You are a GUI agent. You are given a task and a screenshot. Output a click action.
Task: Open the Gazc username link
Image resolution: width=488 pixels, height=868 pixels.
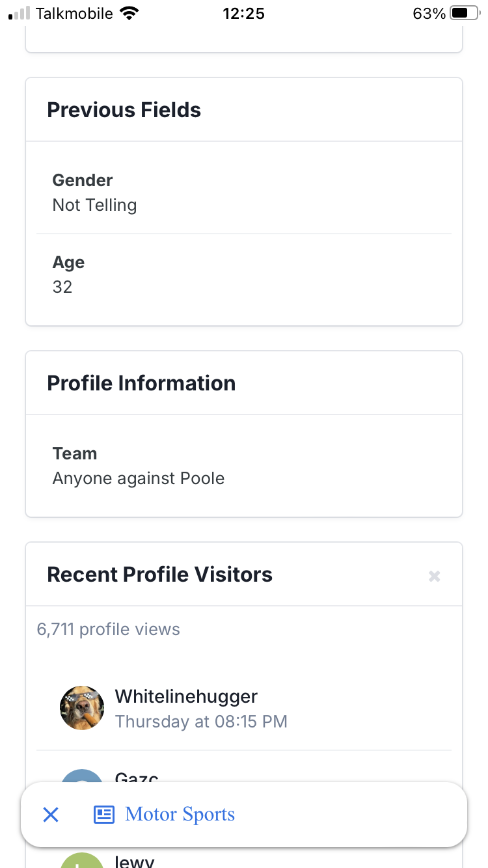[137, 778]
